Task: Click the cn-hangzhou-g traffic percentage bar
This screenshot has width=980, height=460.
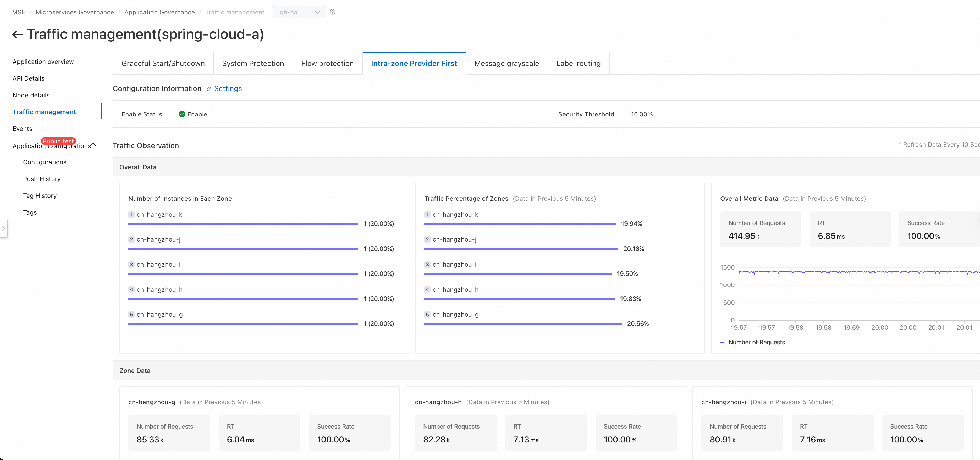Action: pos(523,324)
